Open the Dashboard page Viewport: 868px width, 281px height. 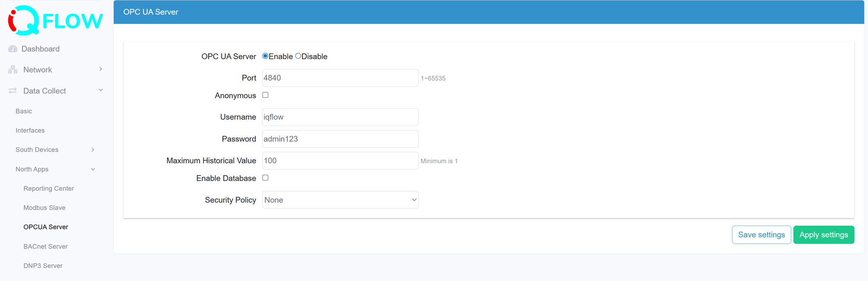coord(40,49)
